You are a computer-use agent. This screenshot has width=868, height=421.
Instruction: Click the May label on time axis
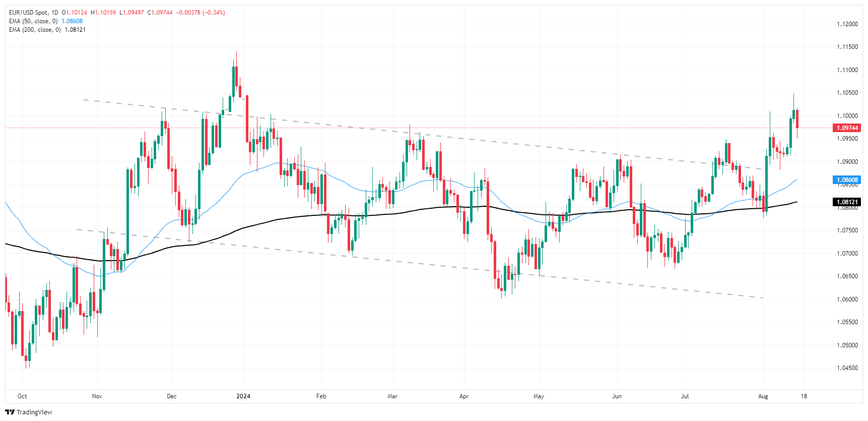point(539,396)
